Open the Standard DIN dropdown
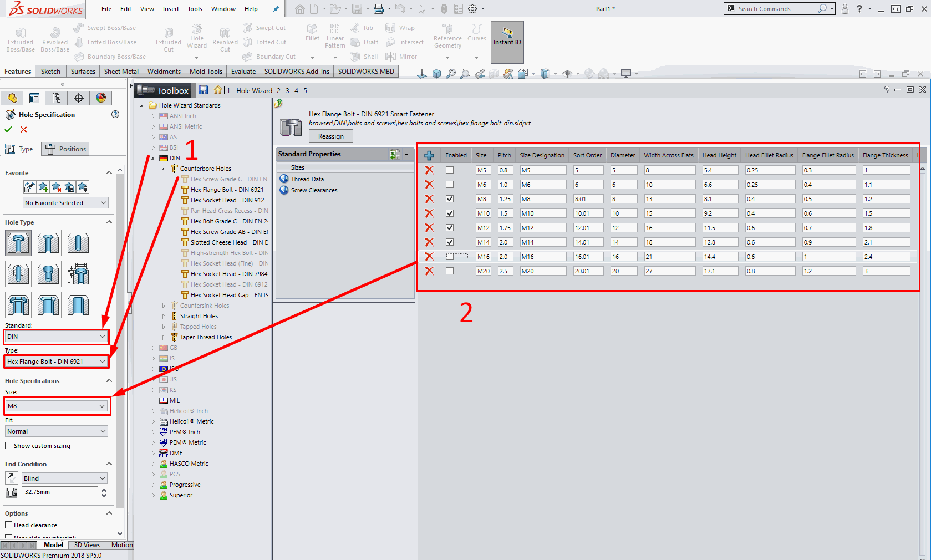This screenshot has width=931, height=560. coord(56,337)
